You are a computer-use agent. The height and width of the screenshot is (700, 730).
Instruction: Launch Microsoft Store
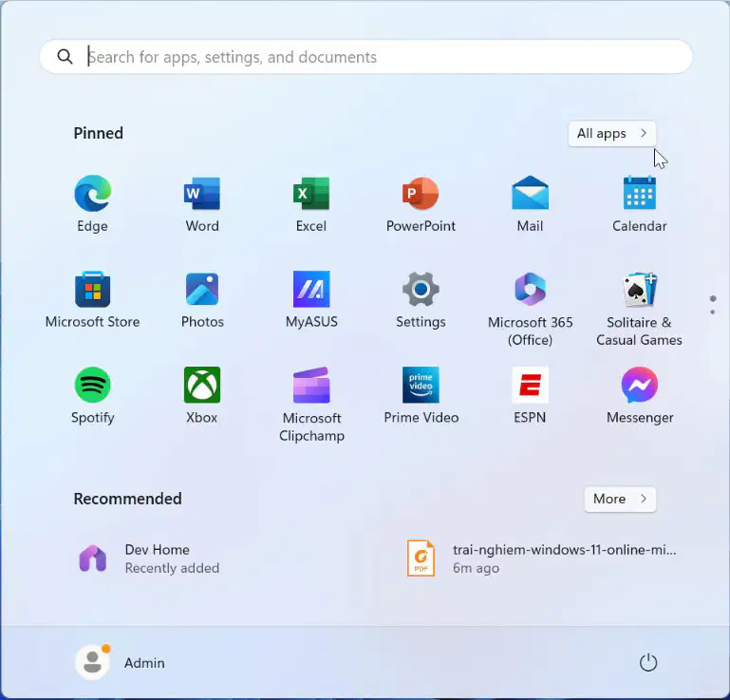[x=93, y=300]
